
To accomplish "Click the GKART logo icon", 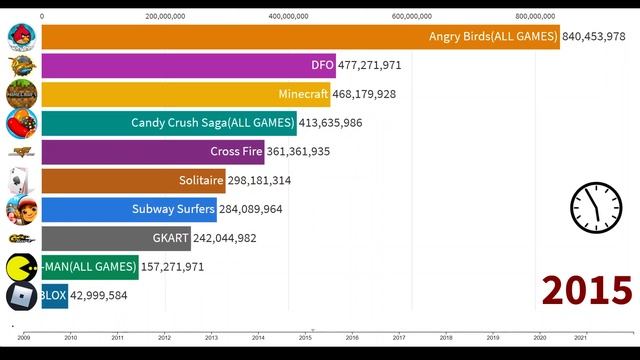I will pos(22,238).
